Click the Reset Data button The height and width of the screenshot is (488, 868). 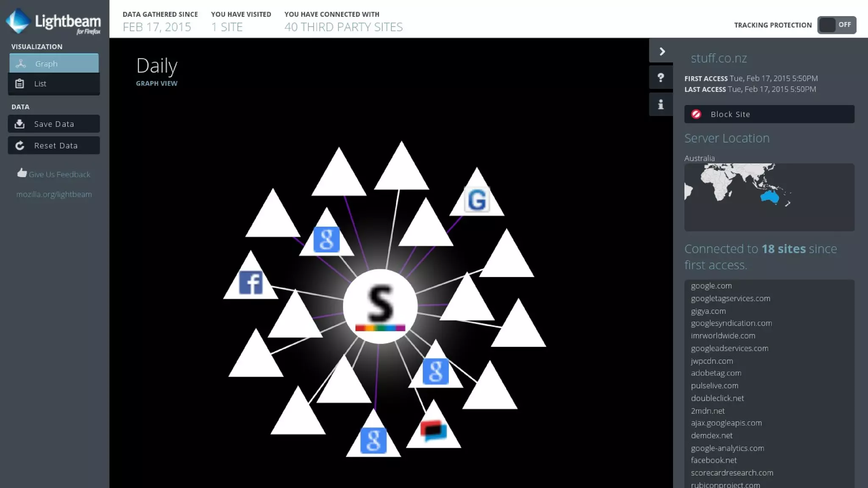(54, 145)
